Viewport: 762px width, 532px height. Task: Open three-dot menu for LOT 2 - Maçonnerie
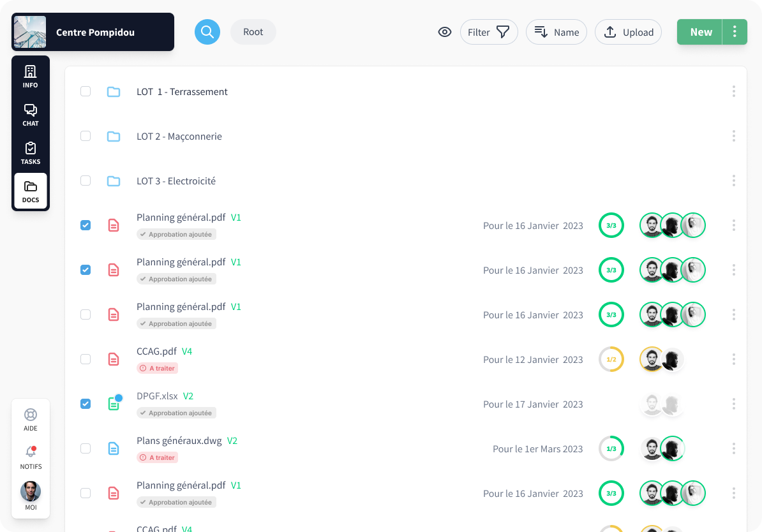734,136
